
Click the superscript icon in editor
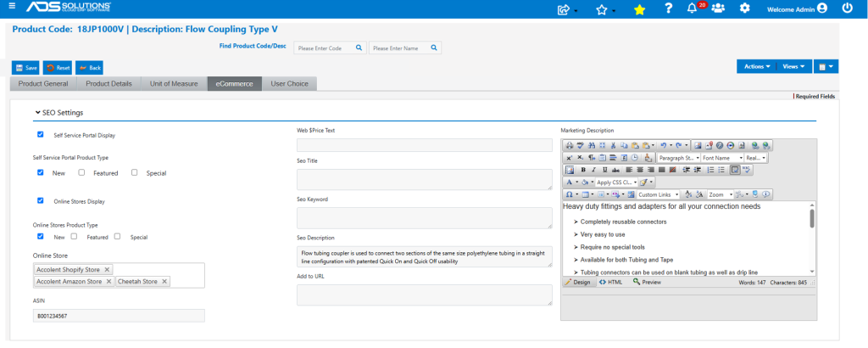(x=570, y=158)
